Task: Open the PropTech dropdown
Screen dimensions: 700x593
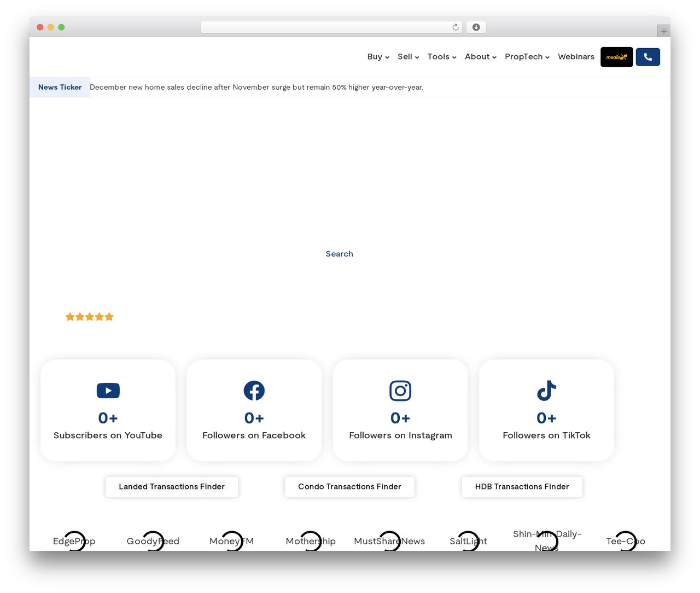Action: pyautogui.click(x=527, y=57)
